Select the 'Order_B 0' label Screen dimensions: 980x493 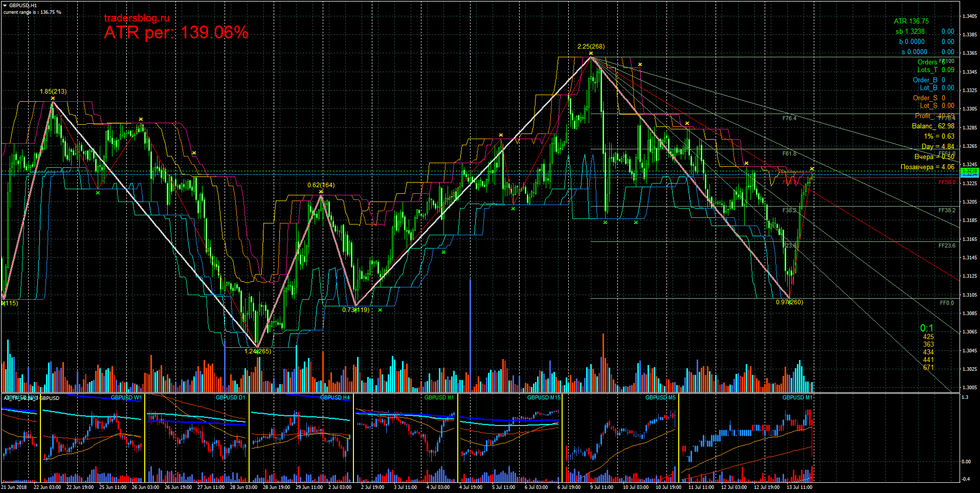(x=929, y=80)
